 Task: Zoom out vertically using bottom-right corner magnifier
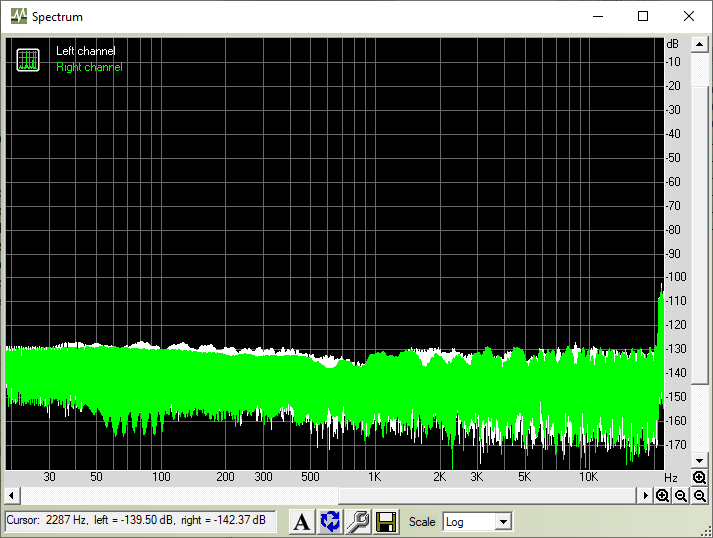click(x=699, y=496)
